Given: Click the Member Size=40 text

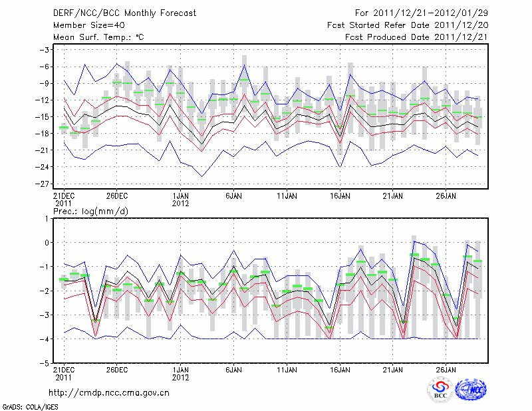Looking at the screenshot, I should [x=84, y=25].
